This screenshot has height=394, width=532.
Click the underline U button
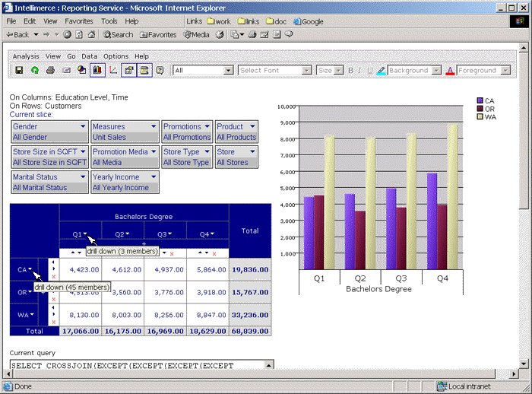369,71
